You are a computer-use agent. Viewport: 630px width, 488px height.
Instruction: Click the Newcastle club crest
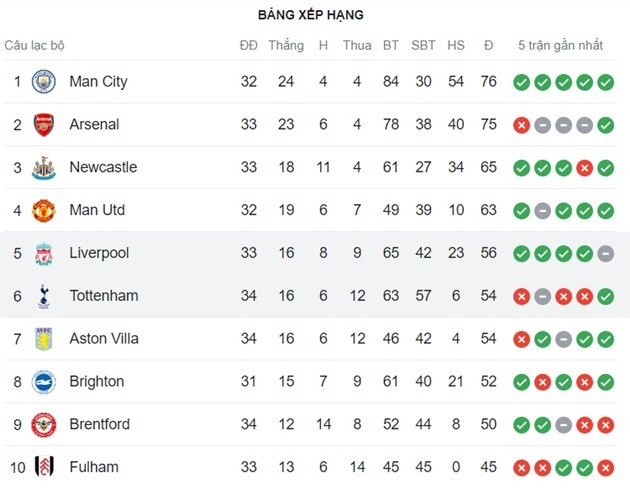tap(44, 167)
